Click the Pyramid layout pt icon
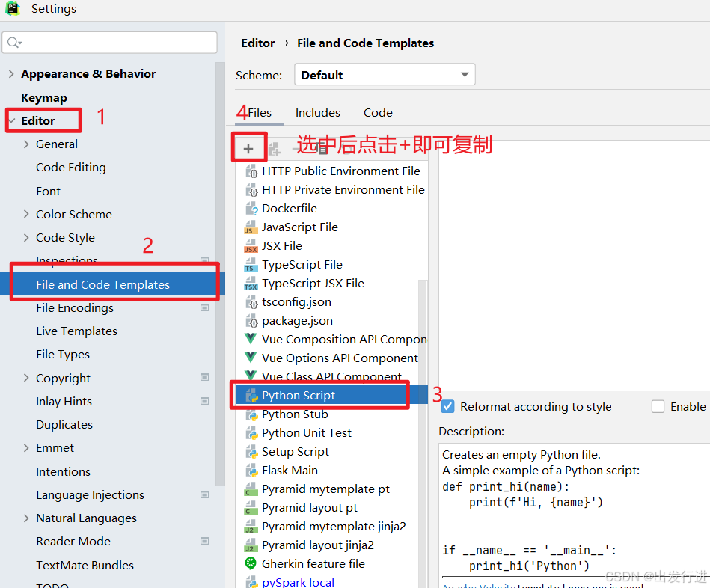 pos(251,508)
